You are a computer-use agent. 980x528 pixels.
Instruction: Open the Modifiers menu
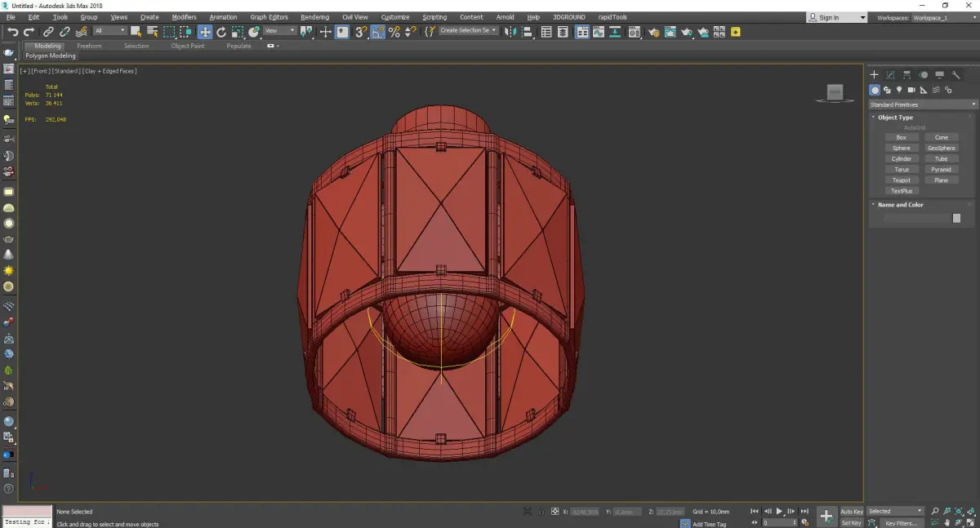coord(184,17)
